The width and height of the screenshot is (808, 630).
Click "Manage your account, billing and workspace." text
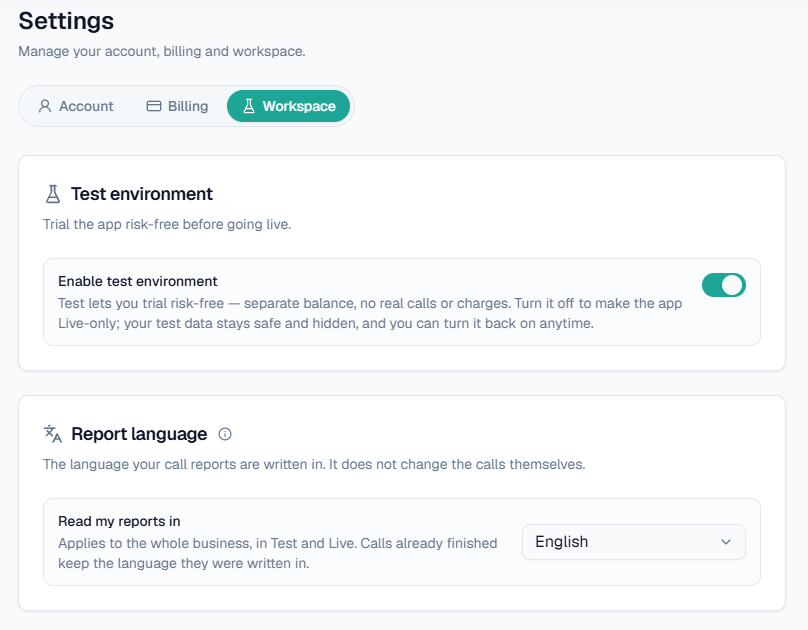tap(162, 52)
